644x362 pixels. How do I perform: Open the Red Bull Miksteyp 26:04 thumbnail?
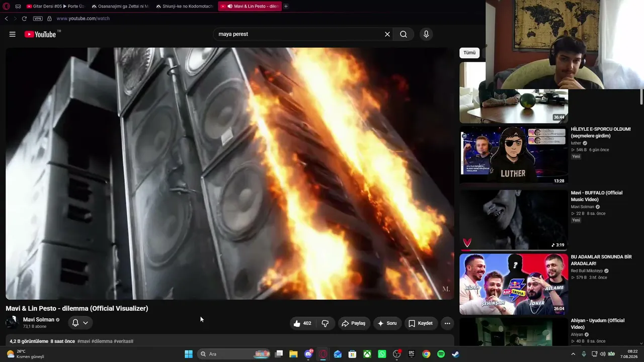514,284
